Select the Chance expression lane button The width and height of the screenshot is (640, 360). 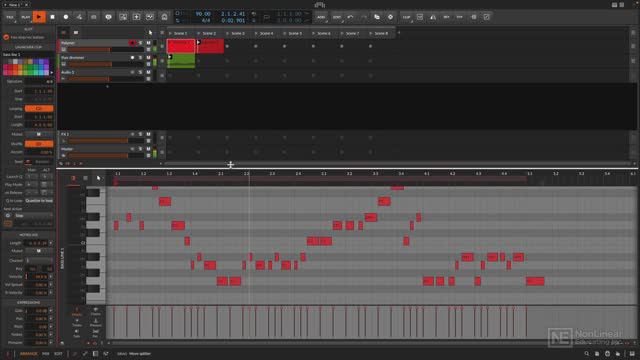[96, 312]
